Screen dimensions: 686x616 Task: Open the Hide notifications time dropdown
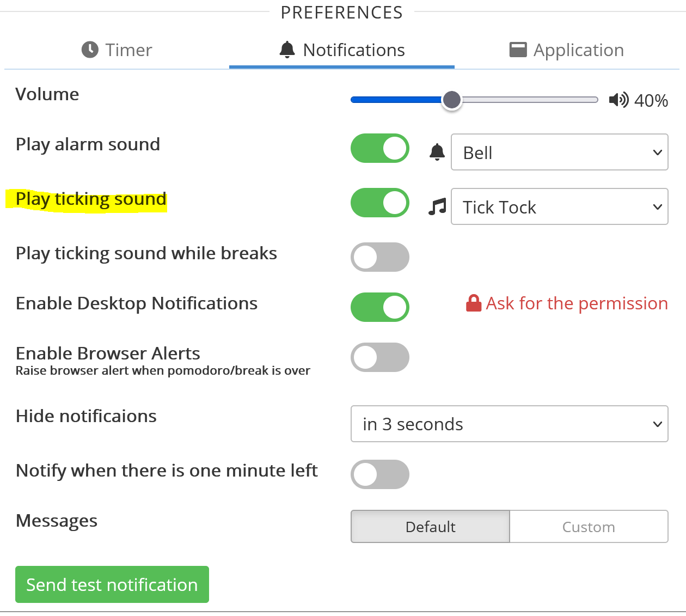point(509,424)
